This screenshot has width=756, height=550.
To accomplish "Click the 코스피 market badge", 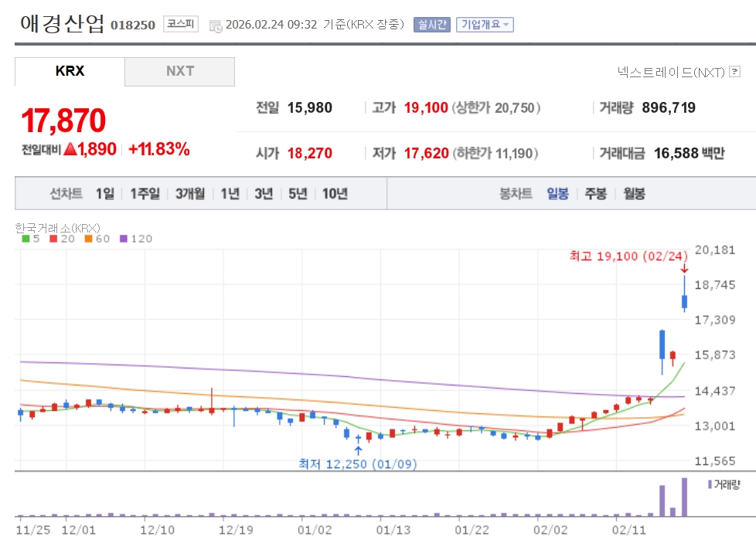I will click(x=181, y=24).
